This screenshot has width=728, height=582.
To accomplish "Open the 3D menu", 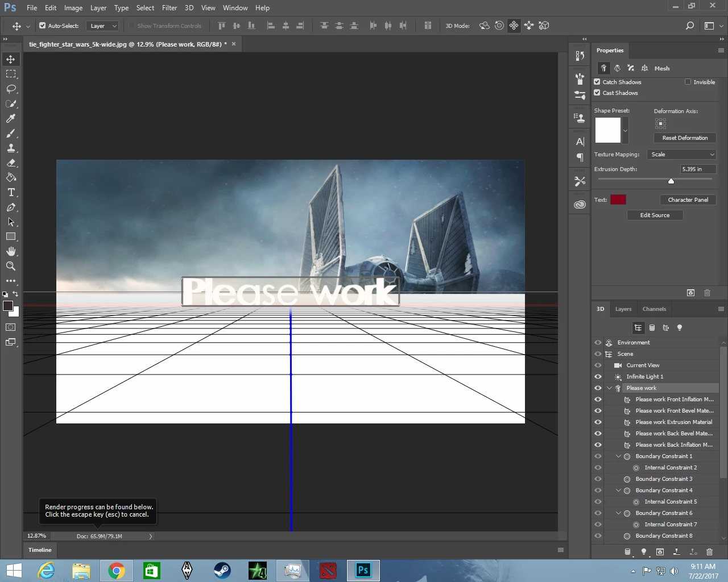I will [189, 8].
